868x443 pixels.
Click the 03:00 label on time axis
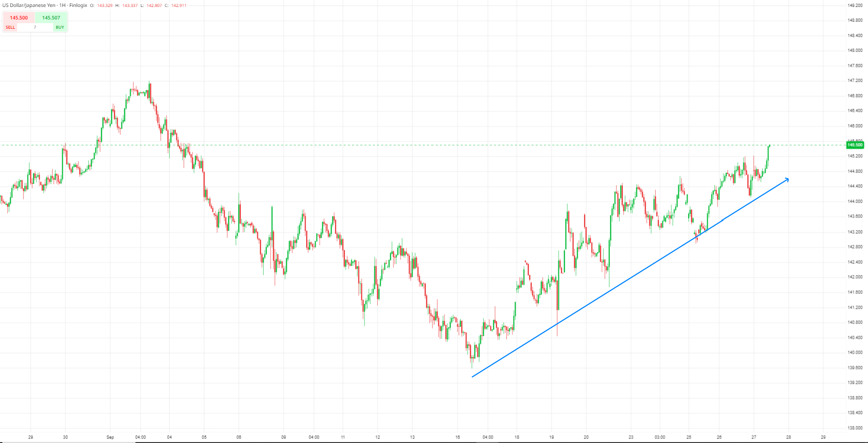coord(659,437)
